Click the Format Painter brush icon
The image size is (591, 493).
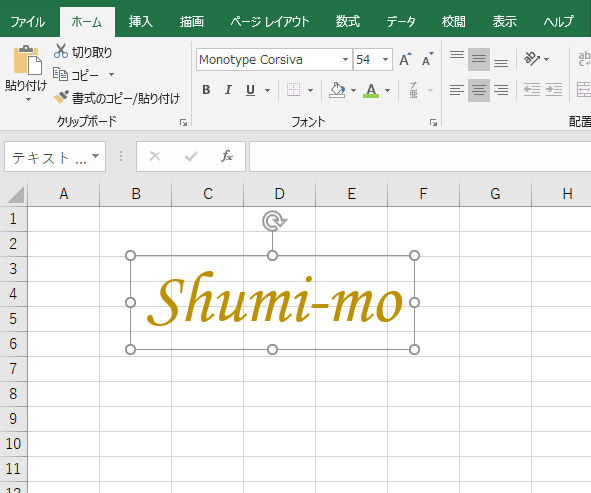pos(61,97)
